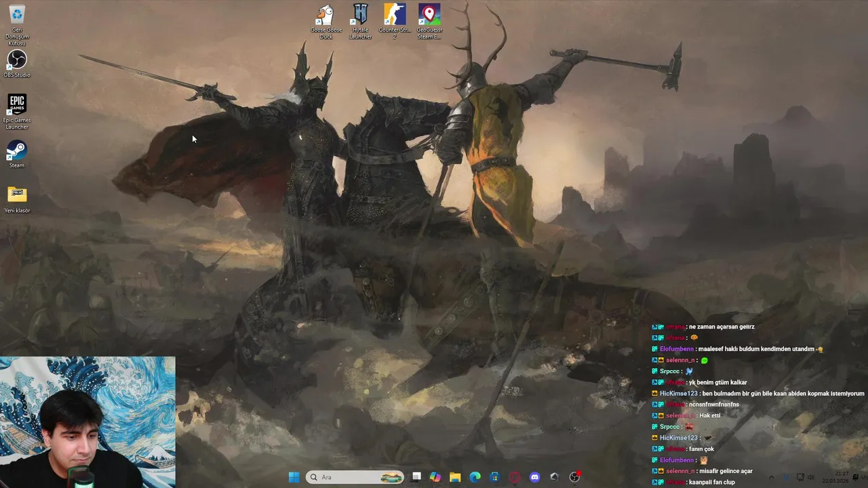The image size is (868, 488).
Task: Open the Geri Dönüşüm Kutusu recycle bin icon
Action: click(17, 25)
